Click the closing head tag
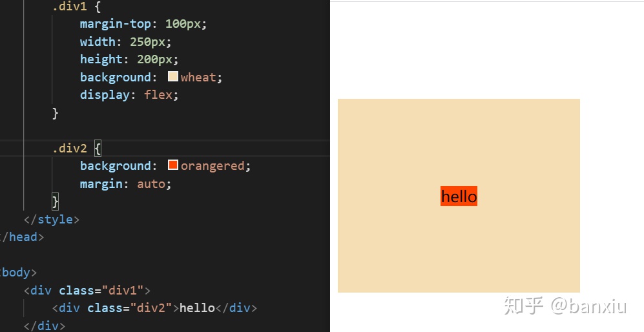 (21, 237)
